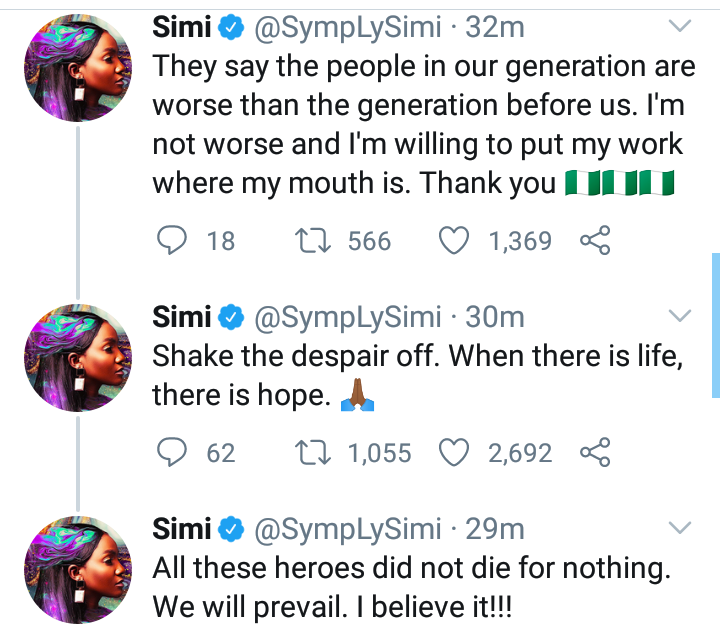720x642 pixels.
Task: Click the blue scrollbar on the right edge
Action: tap(716, 325)
